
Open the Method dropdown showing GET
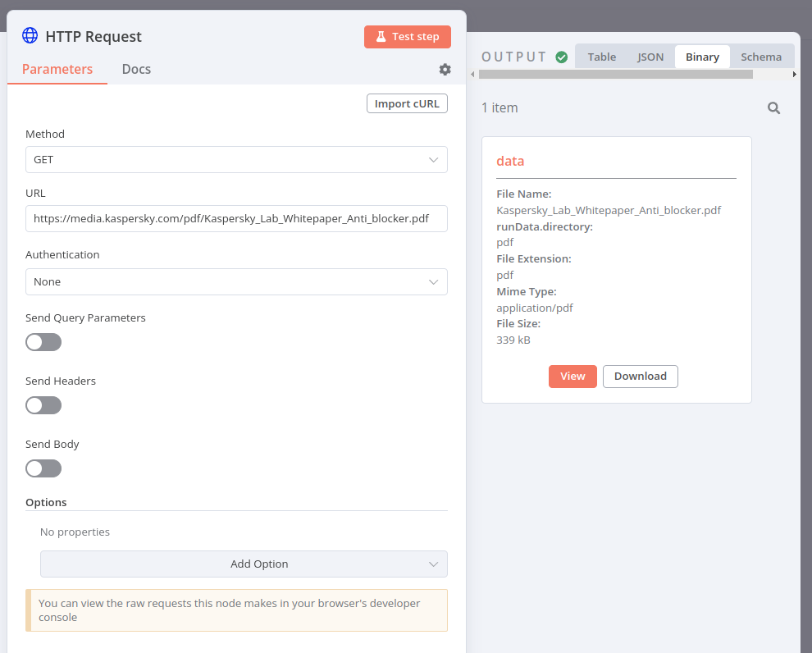point(236,159)
